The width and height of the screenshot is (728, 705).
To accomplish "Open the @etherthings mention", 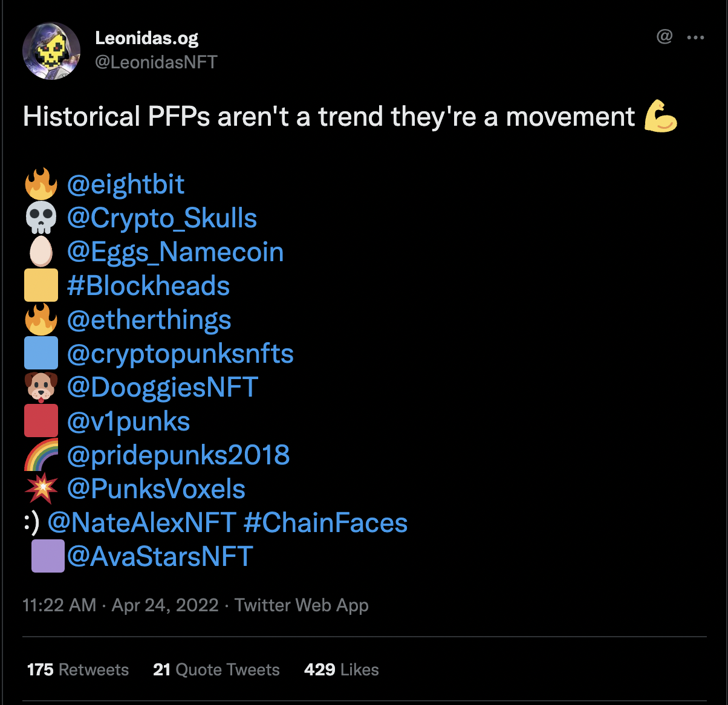I will click(149, 320).
